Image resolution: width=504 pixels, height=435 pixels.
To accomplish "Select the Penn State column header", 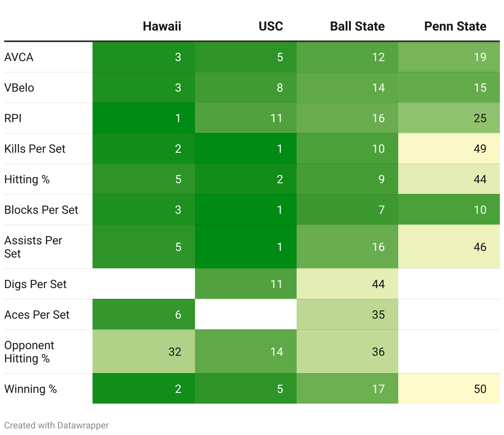I will pyautogui.click(x=455, y=26).
